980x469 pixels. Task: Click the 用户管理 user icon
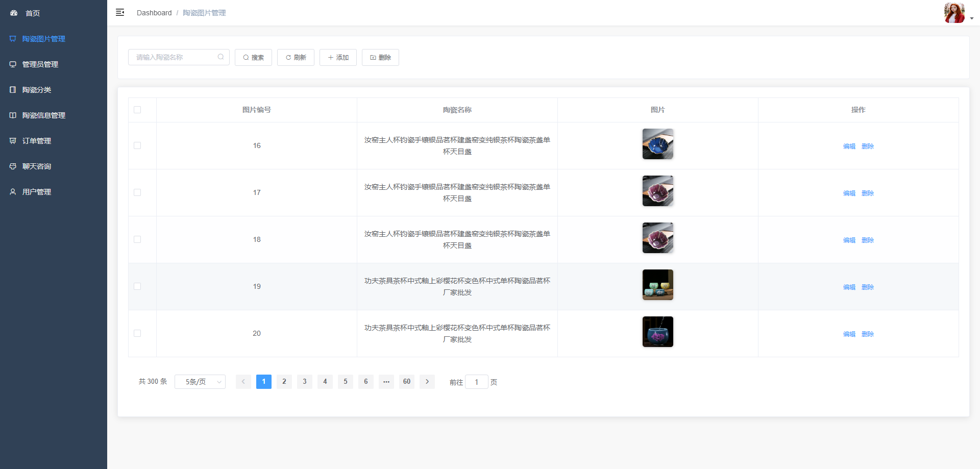click(x=13, y=191)
